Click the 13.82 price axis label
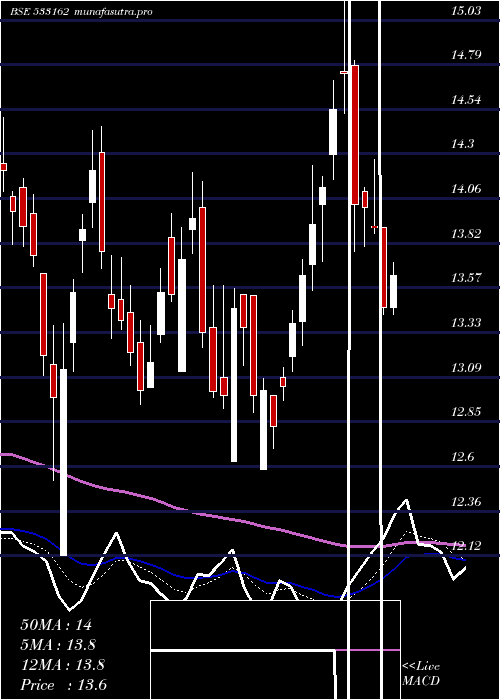Viewport: 500px width, 700px height. [x=467, y=233]
